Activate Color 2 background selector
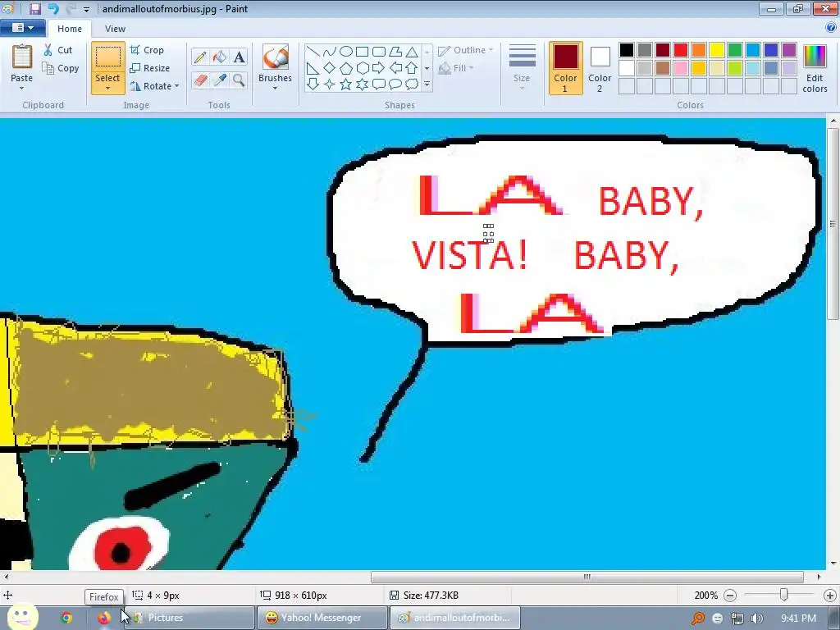Image resolution: width=840 pixels, height=630 pixels. point(600,68)
